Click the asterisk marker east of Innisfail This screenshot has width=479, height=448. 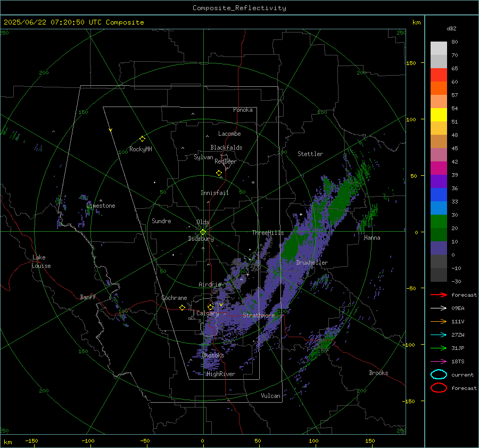point(253,183)
